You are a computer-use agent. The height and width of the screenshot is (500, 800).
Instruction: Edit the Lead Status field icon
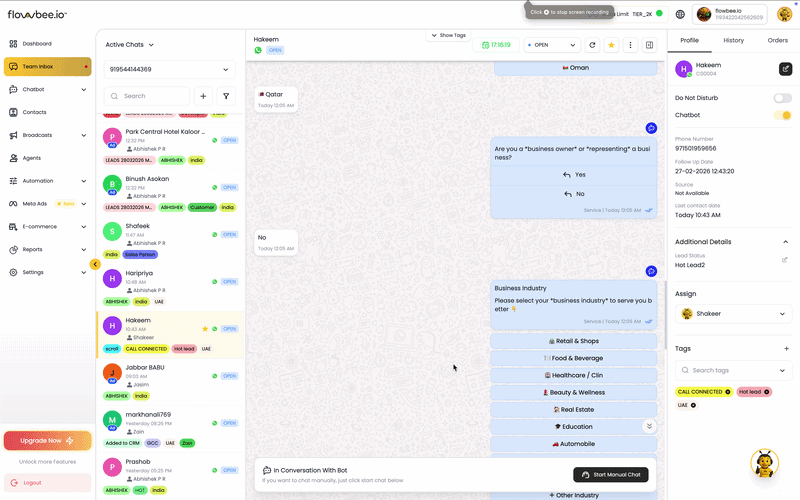pos(784,260)
